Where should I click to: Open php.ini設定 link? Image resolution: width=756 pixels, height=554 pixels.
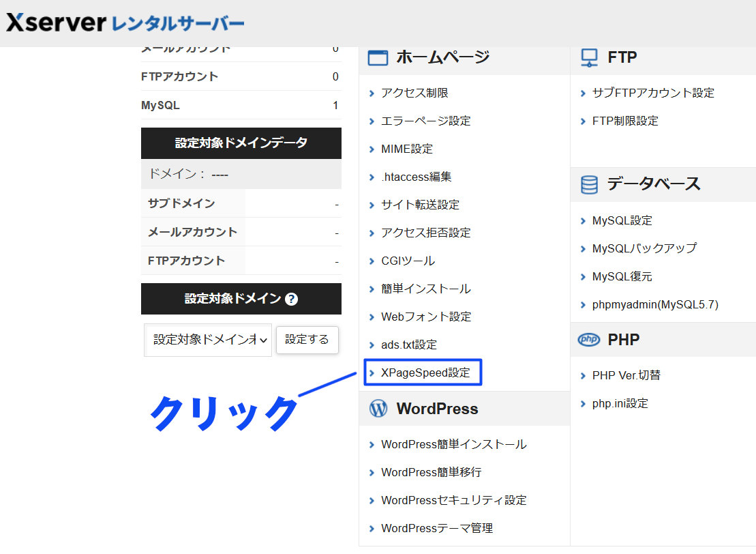620,403
